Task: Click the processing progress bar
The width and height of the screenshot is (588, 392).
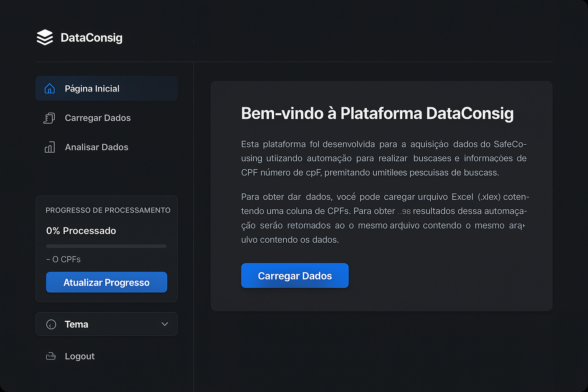Action: [106, 246]
